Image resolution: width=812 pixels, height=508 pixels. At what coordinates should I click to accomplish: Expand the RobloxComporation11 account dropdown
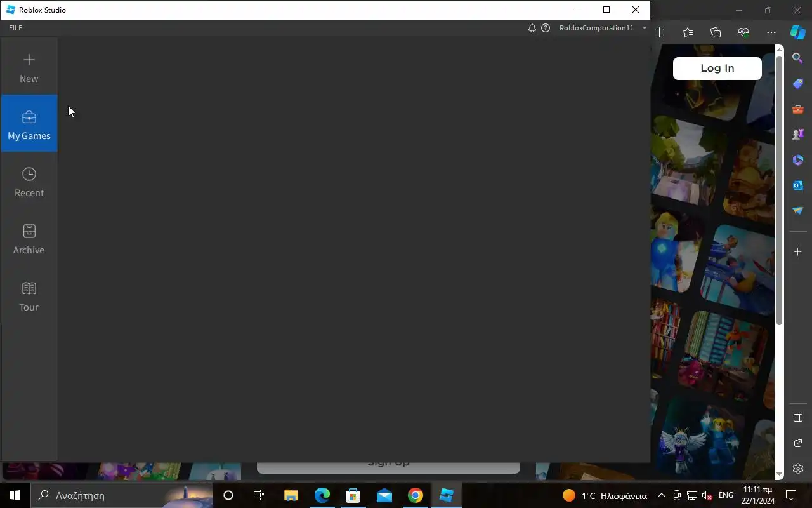pyautogui.click(x=603, y=28)
